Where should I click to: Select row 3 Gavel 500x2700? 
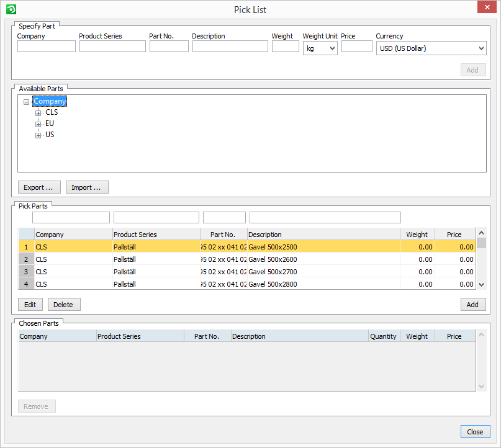tap(273, 272)
